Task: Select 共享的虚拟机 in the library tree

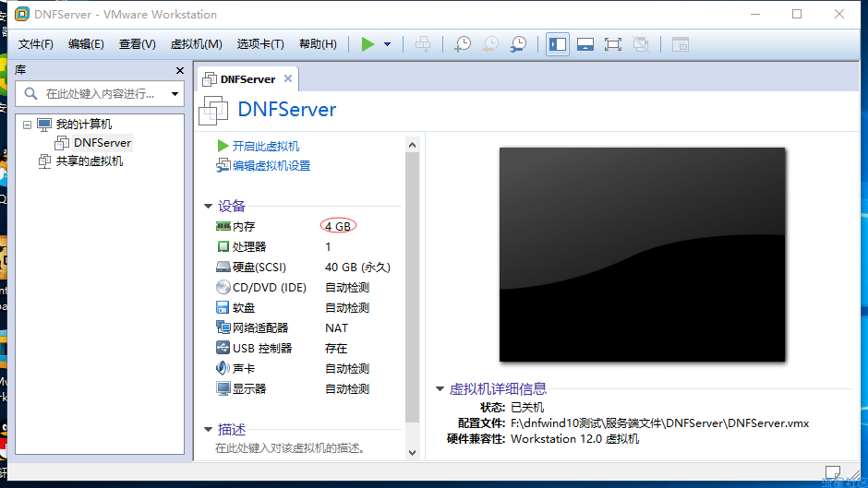Action: click(x=90, y=161)
